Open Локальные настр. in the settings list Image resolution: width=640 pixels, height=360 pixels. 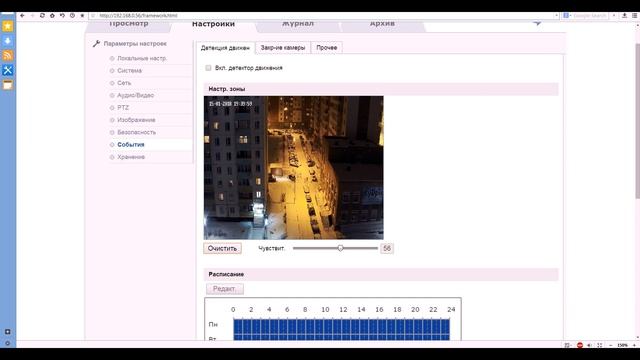click(x=142, y=58)
